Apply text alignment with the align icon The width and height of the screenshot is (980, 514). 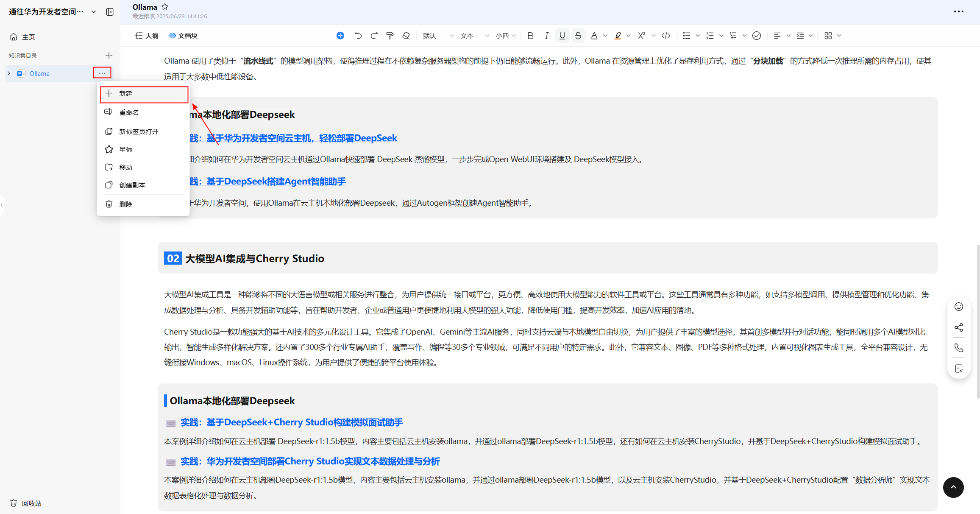[777, 36]
